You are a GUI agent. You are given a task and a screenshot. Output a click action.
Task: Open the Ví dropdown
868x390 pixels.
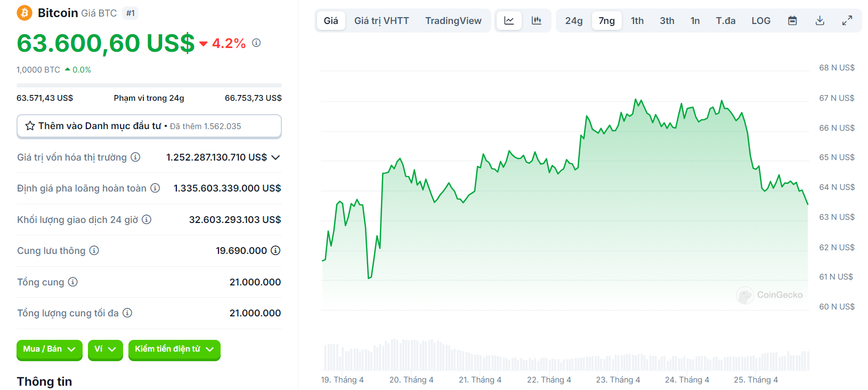[106, 349]
